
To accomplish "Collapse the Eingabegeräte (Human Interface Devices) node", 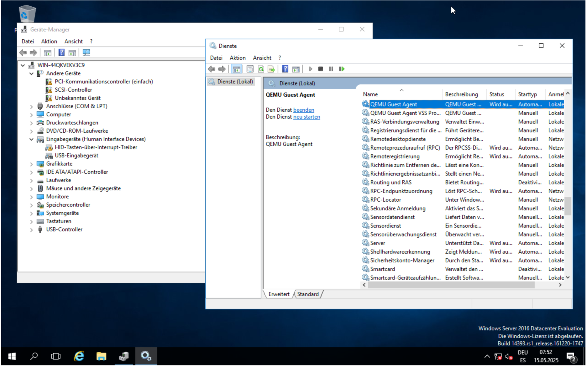I will 31,139.
